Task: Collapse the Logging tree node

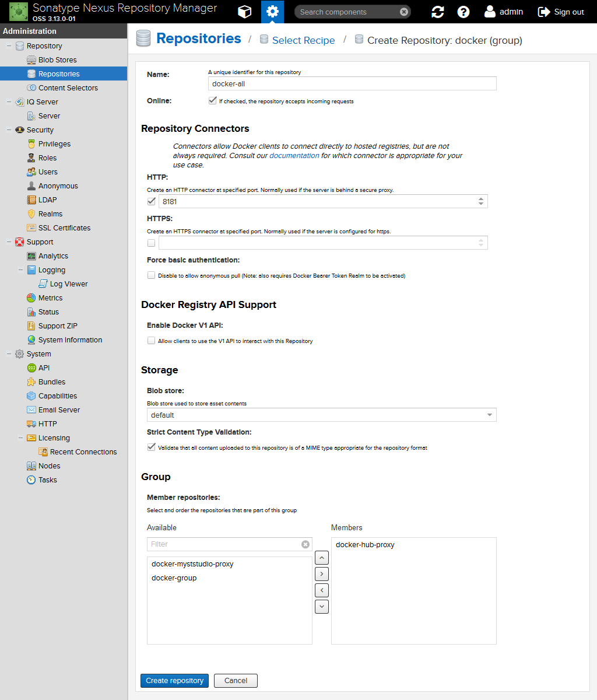Action: (20, 270)
